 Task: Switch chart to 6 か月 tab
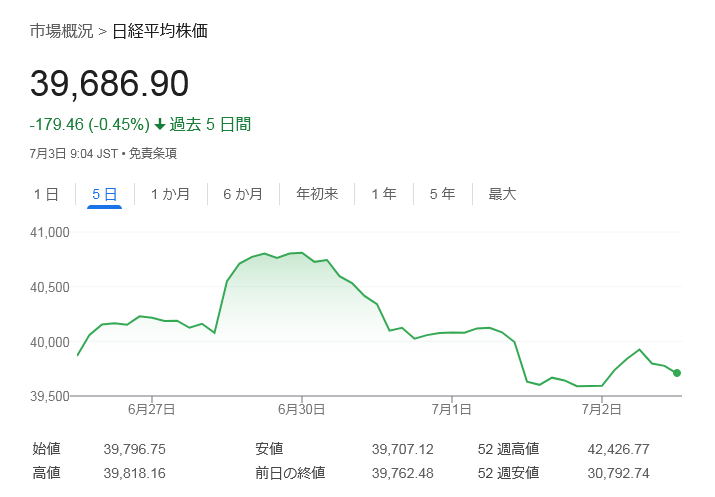(x=243, y=194)
